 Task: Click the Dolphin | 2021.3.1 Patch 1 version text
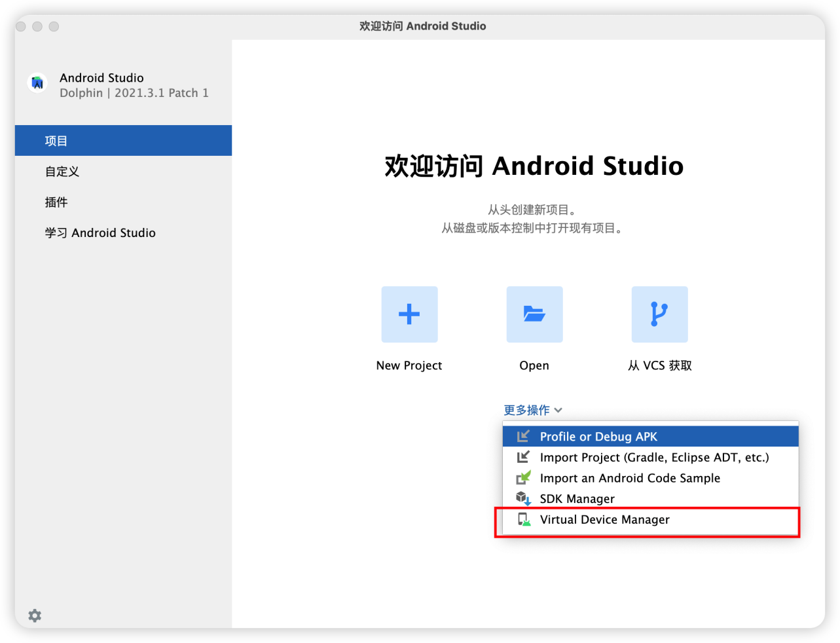click(134, 93)
